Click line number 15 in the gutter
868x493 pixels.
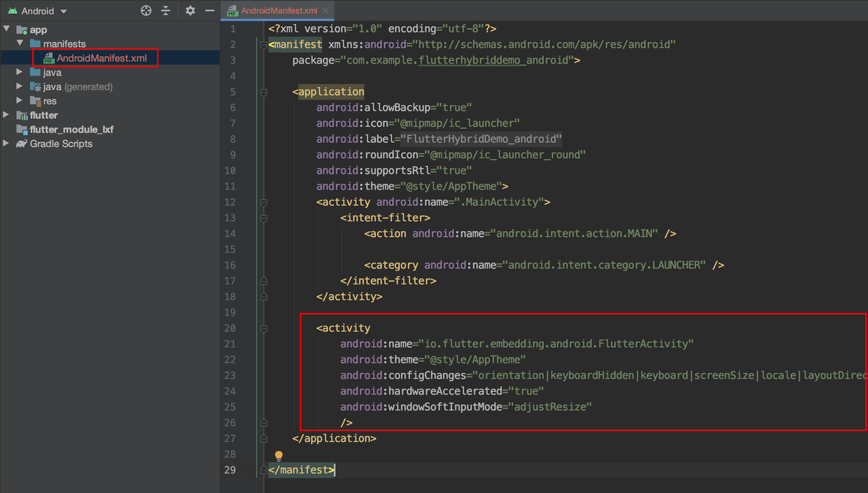pyautogui.click(x=230, y=249)
